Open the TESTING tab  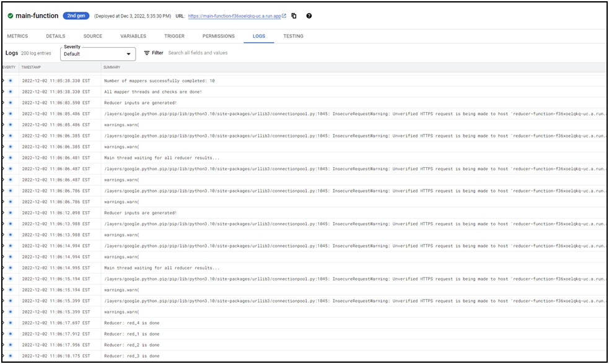293,36
